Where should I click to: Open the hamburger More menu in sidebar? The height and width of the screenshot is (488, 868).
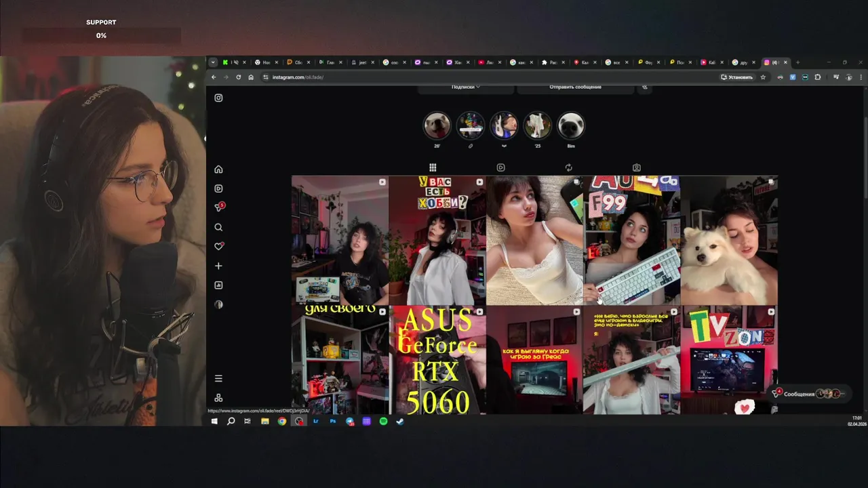218,378
